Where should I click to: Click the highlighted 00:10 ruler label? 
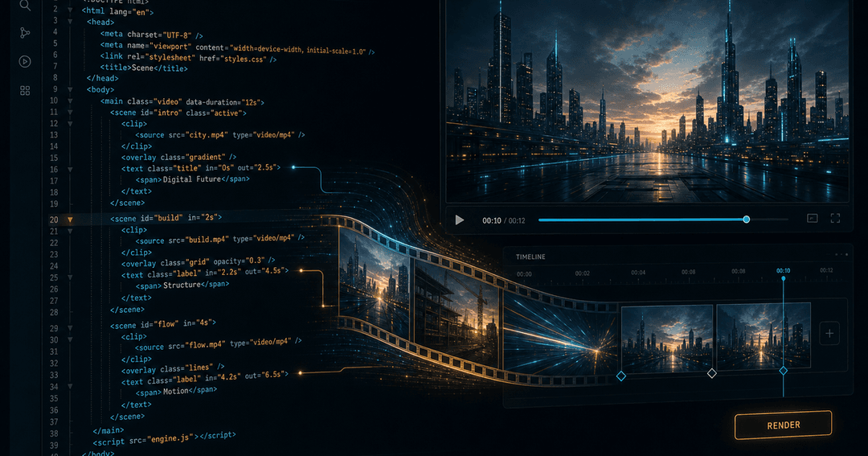(784, 271)
